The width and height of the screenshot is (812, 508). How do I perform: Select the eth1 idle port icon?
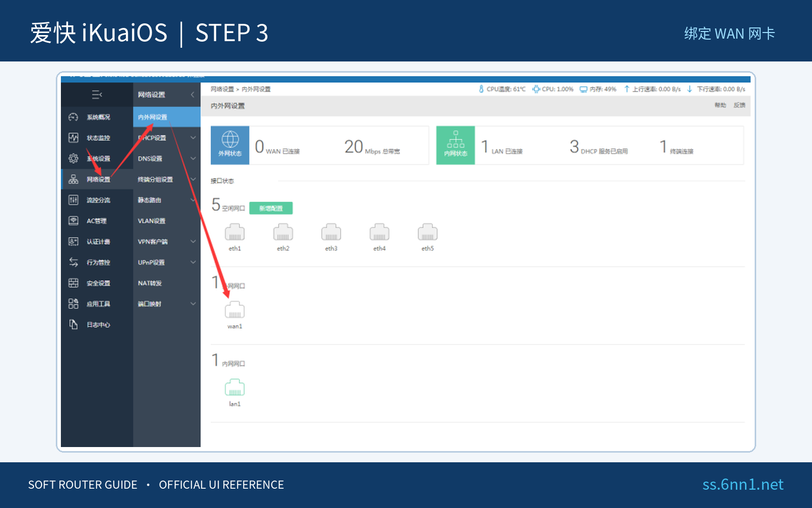point(234,232)
